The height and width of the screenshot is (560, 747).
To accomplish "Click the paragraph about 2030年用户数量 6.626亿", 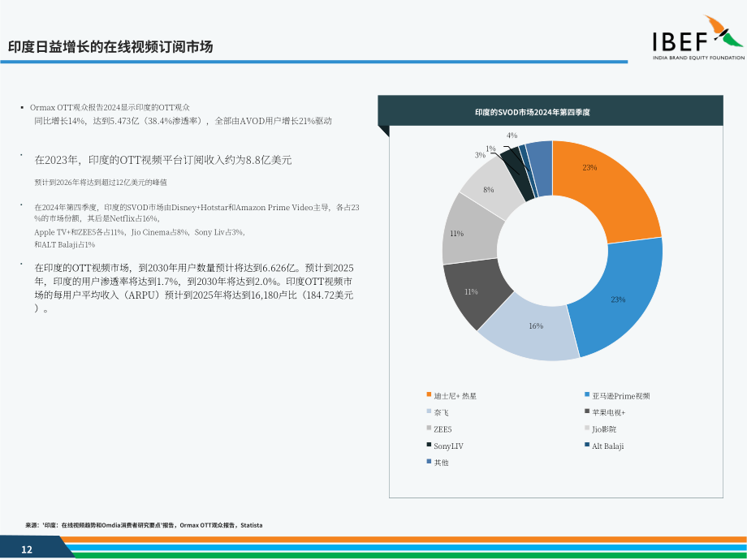I will tap(194, 288).
